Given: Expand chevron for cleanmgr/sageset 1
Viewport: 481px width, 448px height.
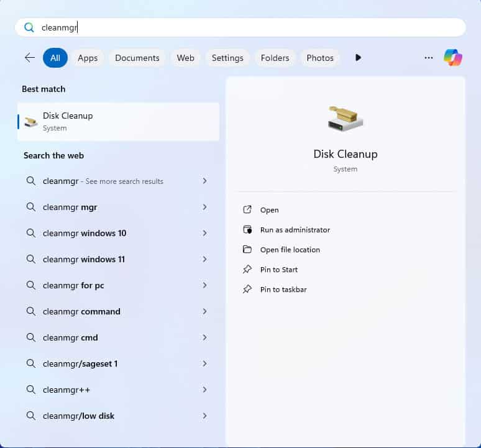Looking at the screenshot, I should (204, 363).
